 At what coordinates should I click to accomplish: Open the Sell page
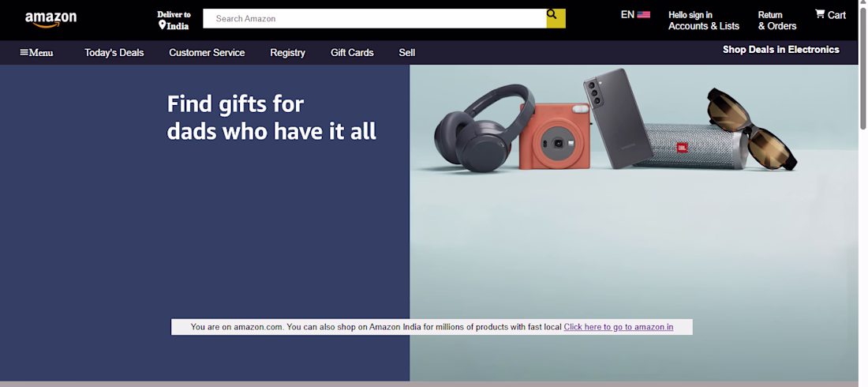click(407, 53)
